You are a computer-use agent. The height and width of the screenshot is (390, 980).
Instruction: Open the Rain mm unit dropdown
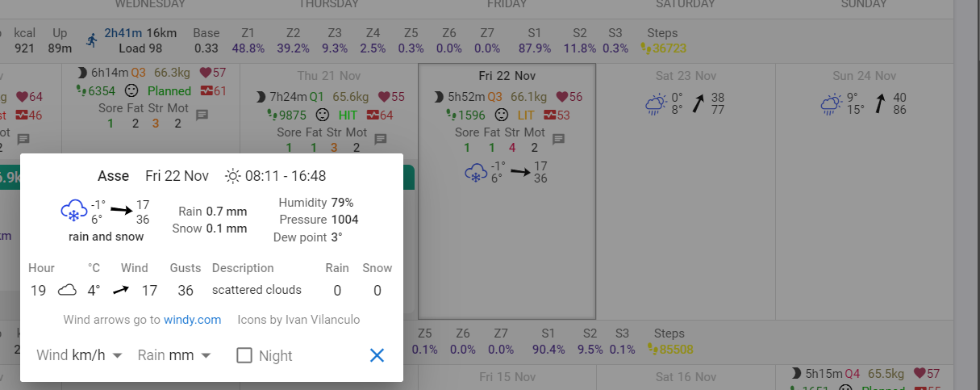(175, 355)
